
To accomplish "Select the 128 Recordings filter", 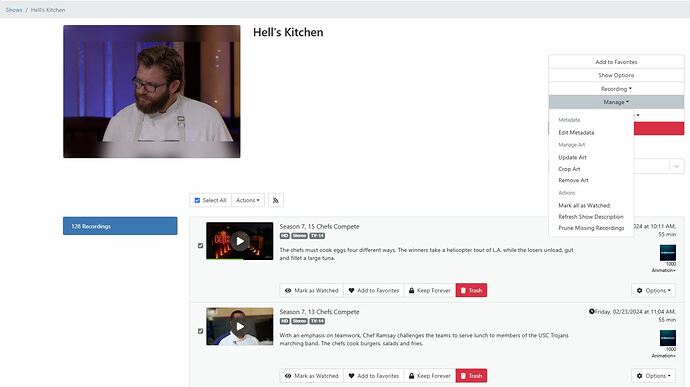I will (x=120, y=226).
